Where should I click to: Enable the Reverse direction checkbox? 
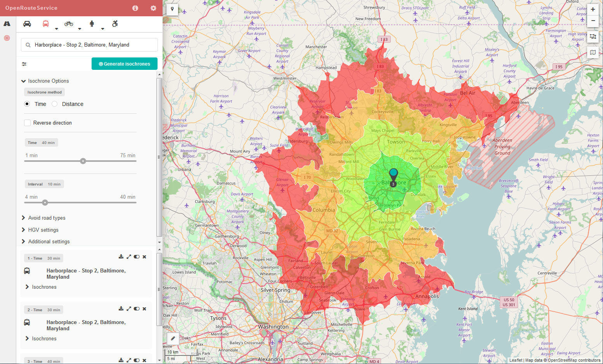28,123
